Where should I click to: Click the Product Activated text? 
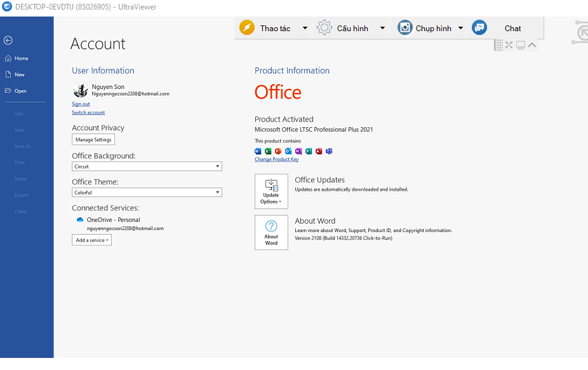[x=284, y=120]
